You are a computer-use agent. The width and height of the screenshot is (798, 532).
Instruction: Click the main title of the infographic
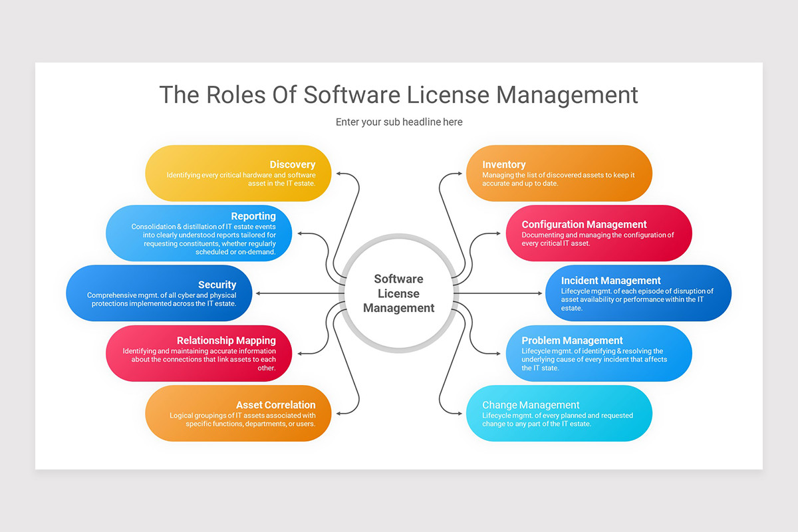coord(398,95)
